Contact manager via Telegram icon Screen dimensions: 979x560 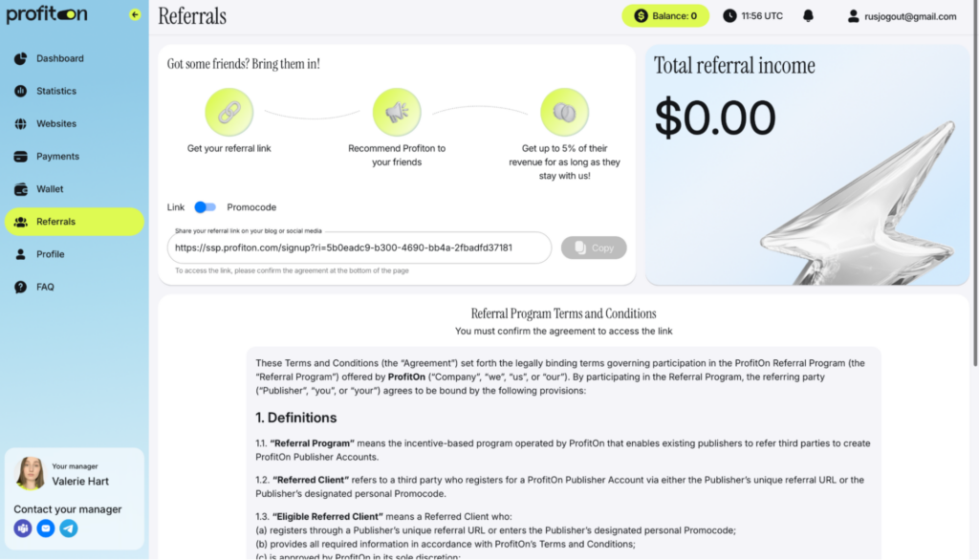coord(69,528)
